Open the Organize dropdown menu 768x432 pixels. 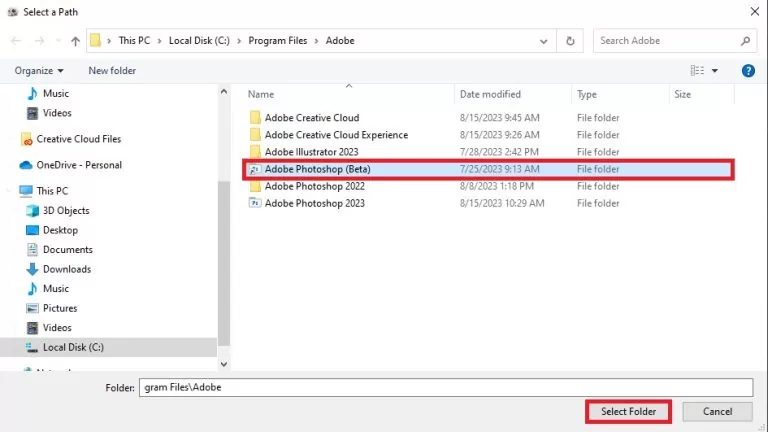39,71
